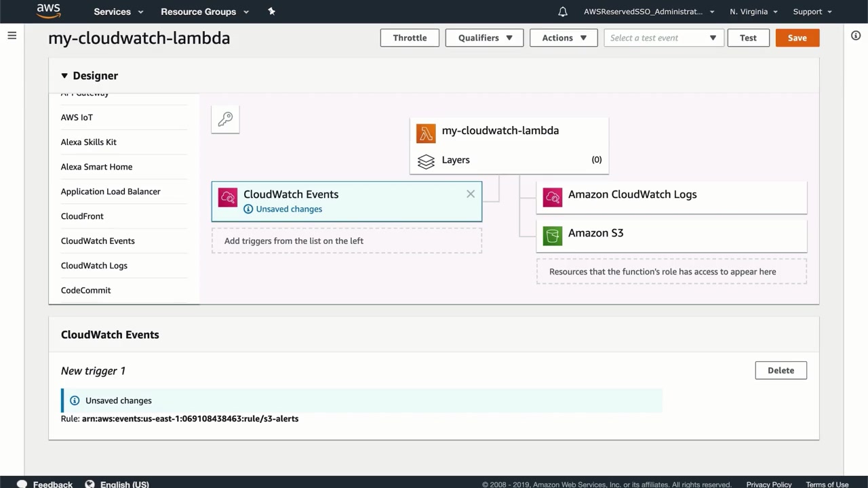
Task: Click the Feedback link in footer
Action: point(53,485)
